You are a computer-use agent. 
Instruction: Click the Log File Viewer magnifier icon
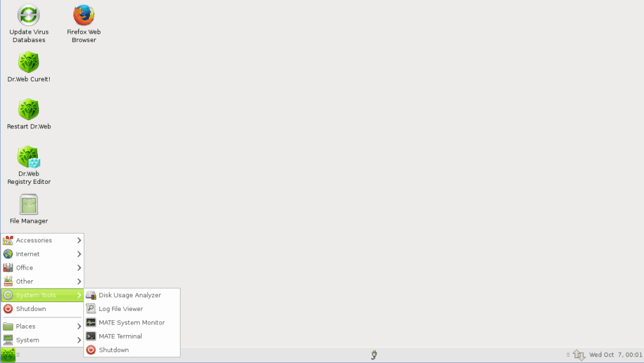(x=91, y=309)
